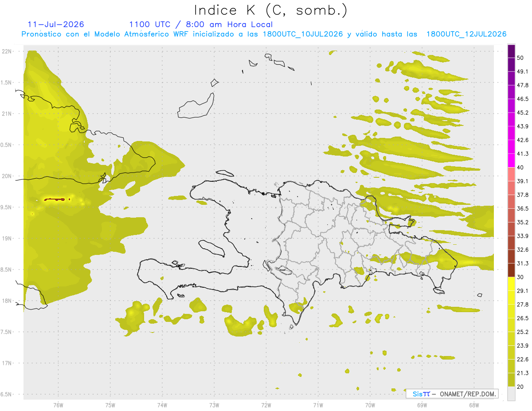Click the legend value 47.8
Screen dimensions: 532x411
pos(523,85)
